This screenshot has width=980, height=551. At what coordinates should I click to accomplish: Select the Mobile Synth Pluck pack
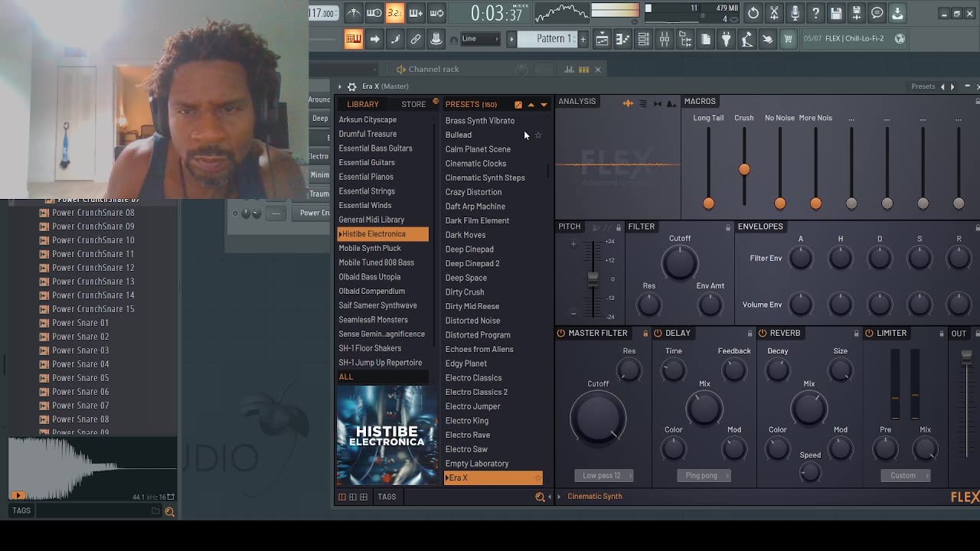click(x=370, y=248)
